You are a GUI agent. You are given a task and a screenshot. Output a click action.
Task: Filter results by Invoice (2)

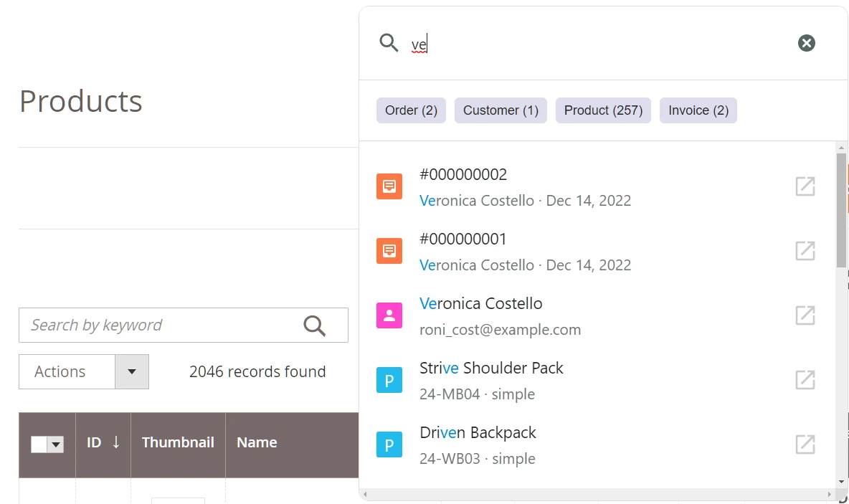tap(698, 110)
